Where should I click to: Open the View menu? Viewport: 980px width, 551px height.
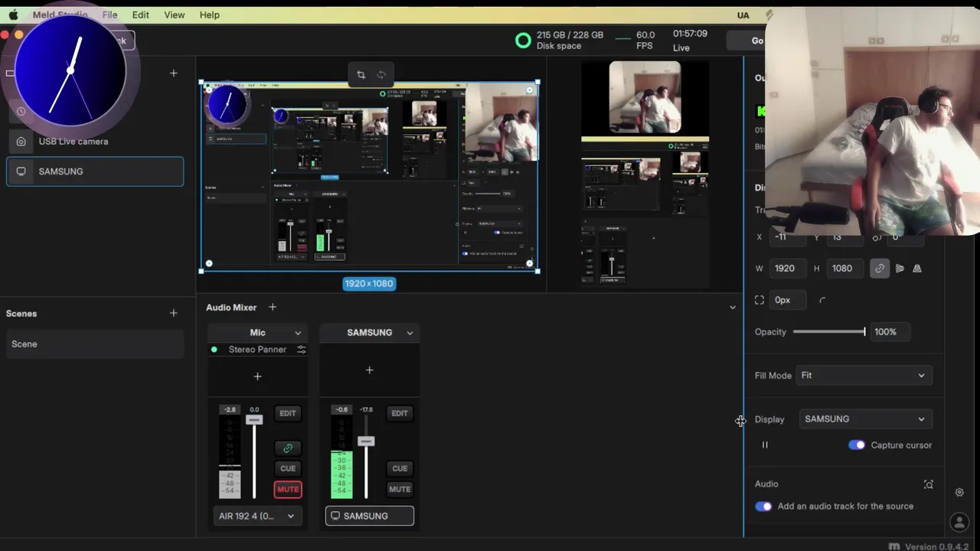174,15
